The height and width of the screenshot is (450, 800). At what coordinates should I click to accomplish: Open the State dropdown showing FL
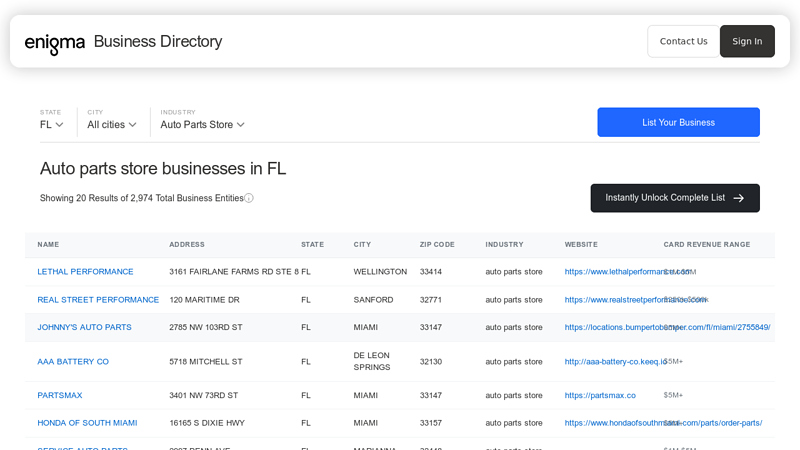pyautogui.click(x=52, y=124)
